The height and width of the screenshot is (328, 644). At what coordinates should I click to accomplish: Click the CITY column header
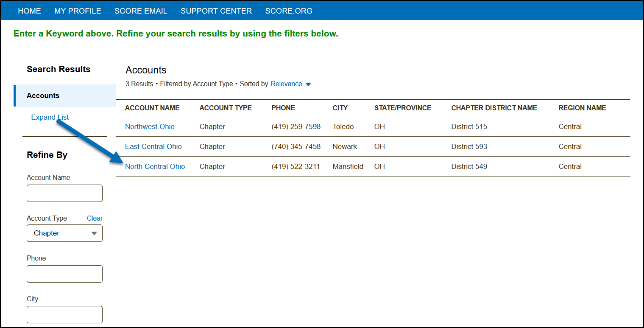340,108
